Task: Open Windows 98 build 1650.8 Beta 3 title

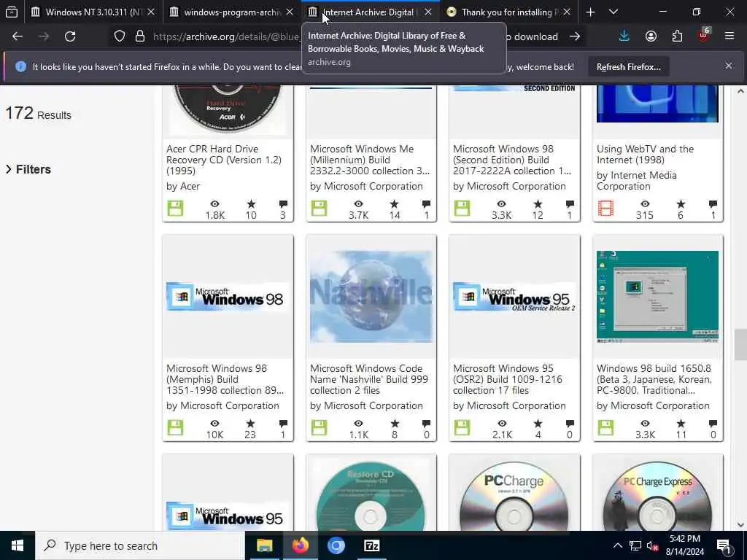Action: click(x=654, y=379)
